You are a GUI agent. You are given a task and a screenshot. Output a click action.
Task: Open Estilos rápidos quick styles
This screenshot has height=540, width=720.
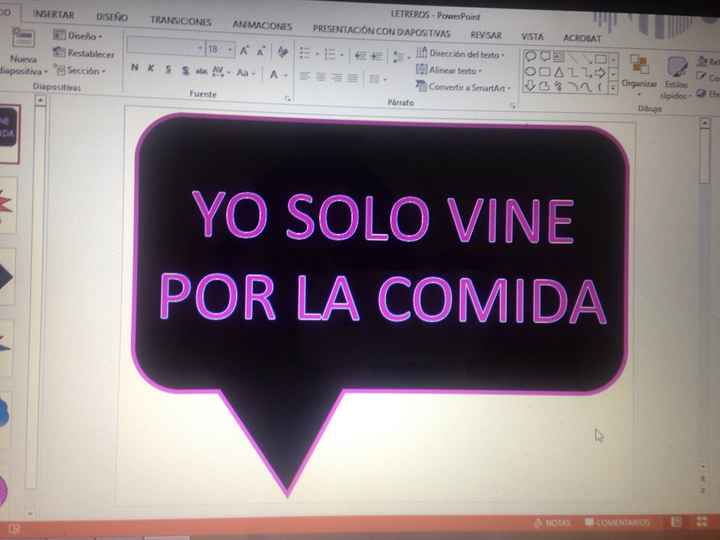click(676, 77)
